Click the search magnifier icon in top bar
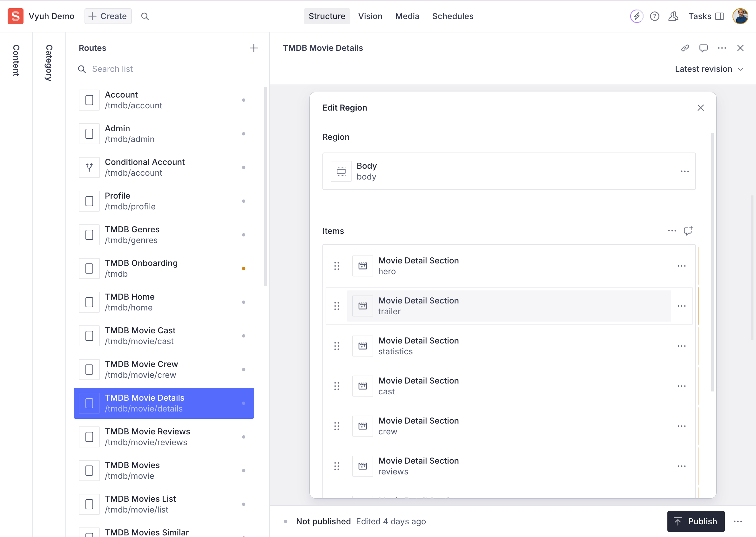Viewport: 756px width, 537px height. [x=145, y=16]
